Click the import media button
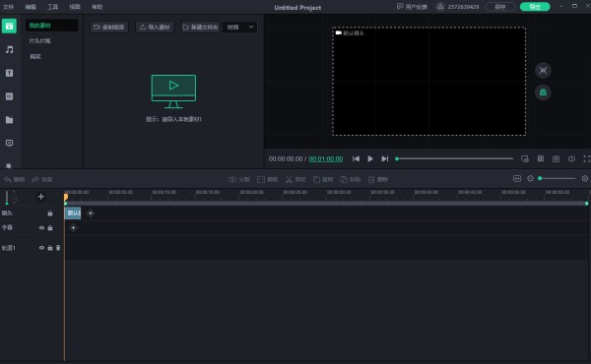 coord(155,28)
